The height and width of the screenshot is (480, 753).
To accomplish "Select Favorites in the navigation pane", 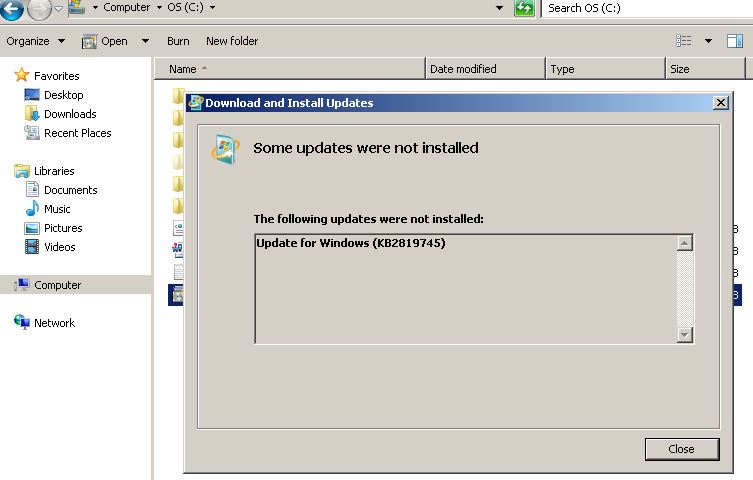I will click(x=57, y=76).
